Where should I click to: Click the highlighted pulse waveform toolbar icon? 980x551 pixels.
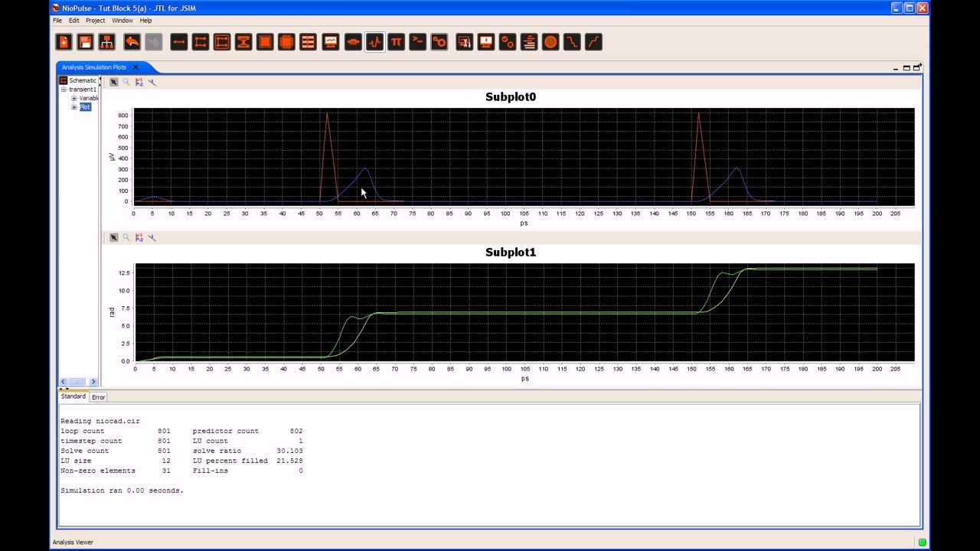tap(374, 42)
